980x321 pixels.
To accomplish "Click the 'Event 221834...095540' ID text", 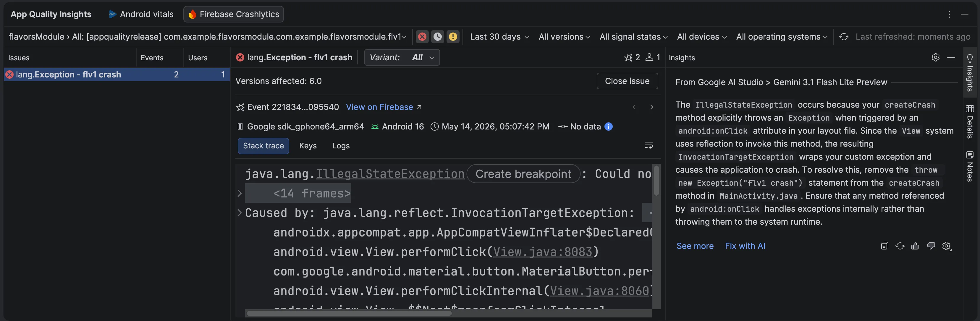I will 293,107.
